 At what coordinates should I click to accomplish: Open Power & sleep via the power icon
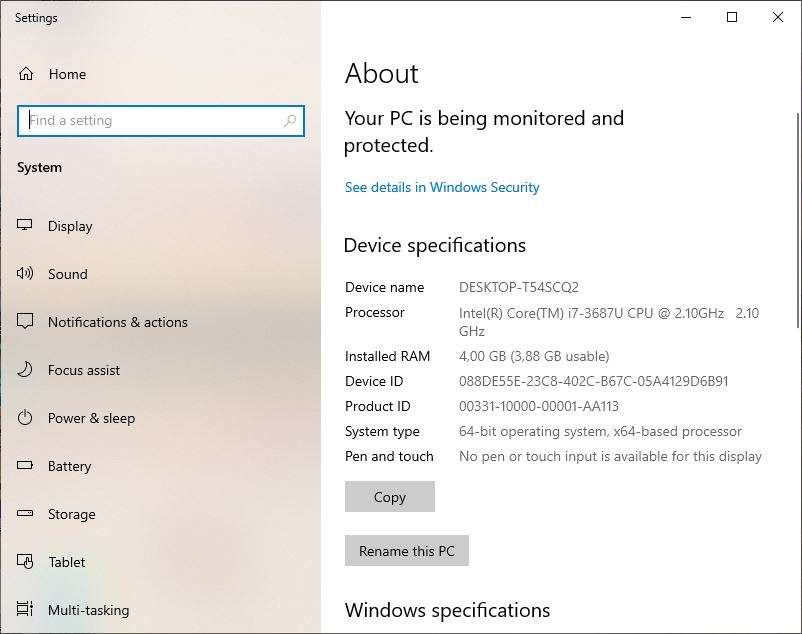(27, 418)
